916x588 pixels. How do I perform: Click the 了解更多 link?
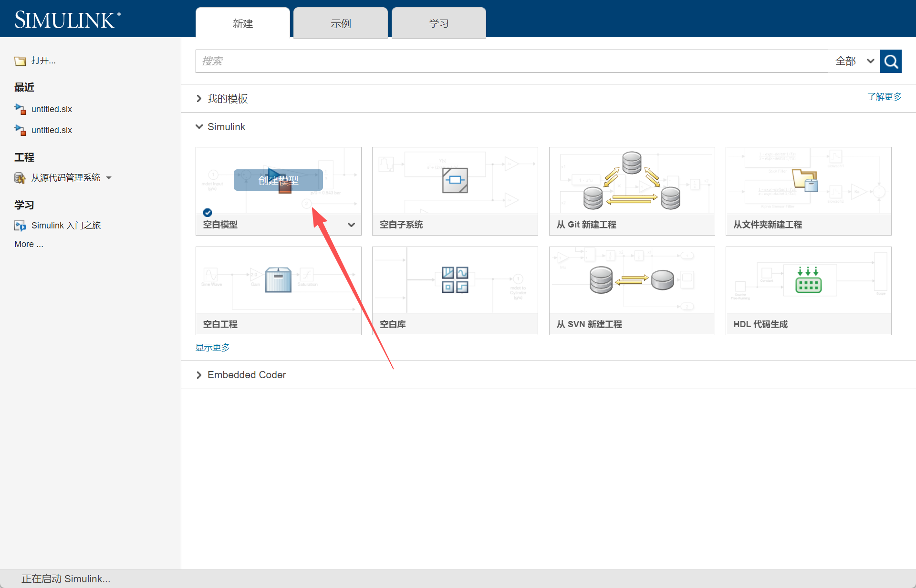pos(884,97)
